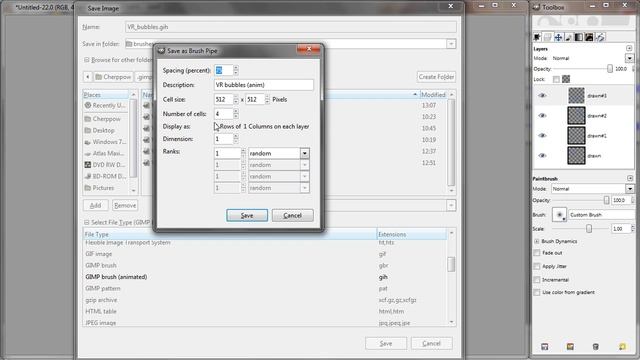This screenshot has height=360, width=640.
Task: Click the trash delete icon at Toolbox bottom
Action: (x=596, y=347)
